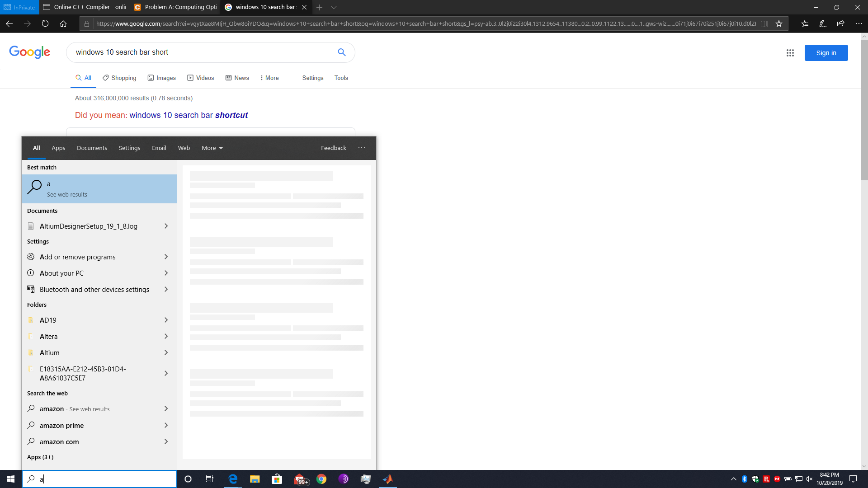Switch to the Online C++ Compiler tab

tap(85, 7)
